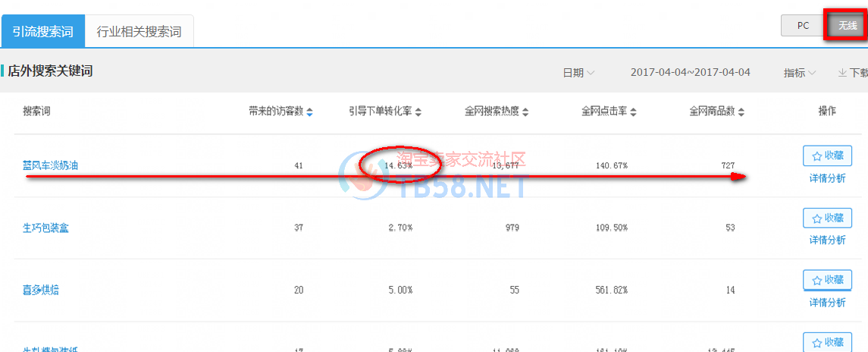Click 收藏 for 蓝风车淡奶油 row
Viewport: 868px width, 352px height.
827,156
